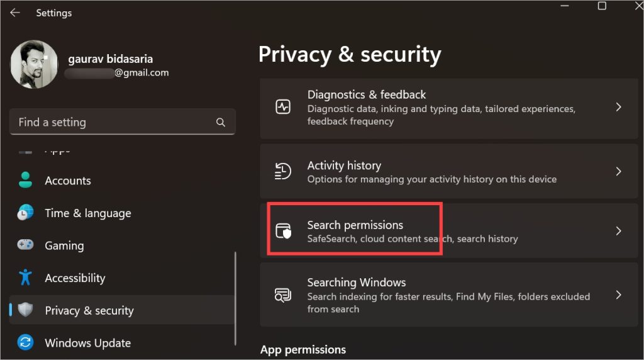Viewport: 644px width, 360px height.
Task: Click the Find a setting search box
Action: [113, 122]
